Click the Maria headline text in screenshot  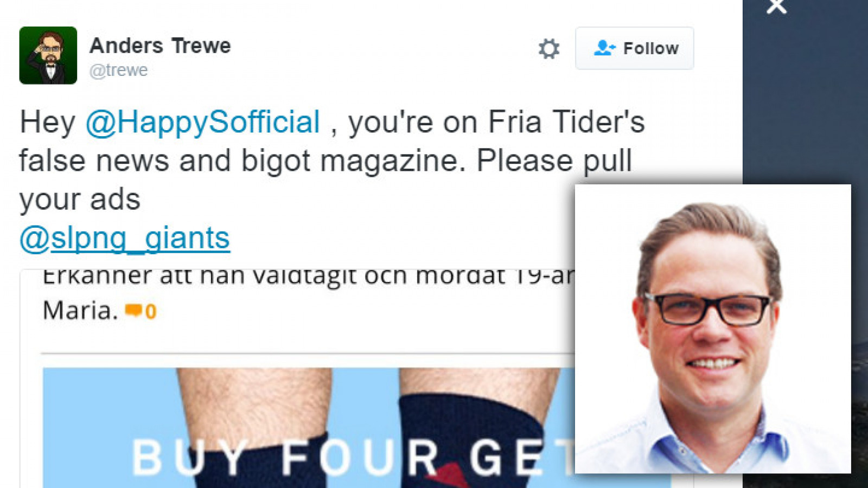(80, 311)
